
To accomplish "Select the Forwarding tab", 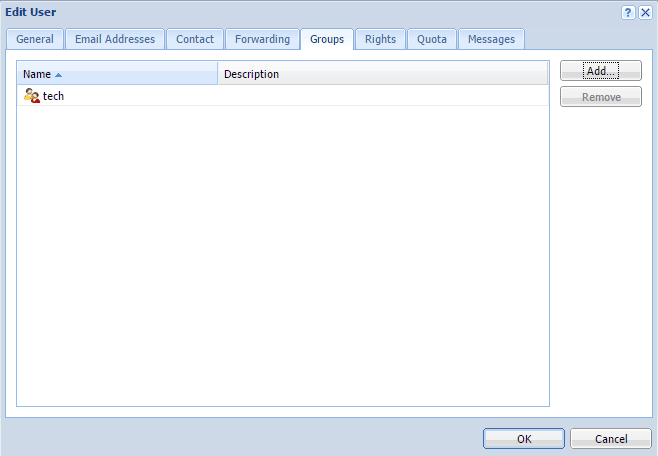I will 262,39.
